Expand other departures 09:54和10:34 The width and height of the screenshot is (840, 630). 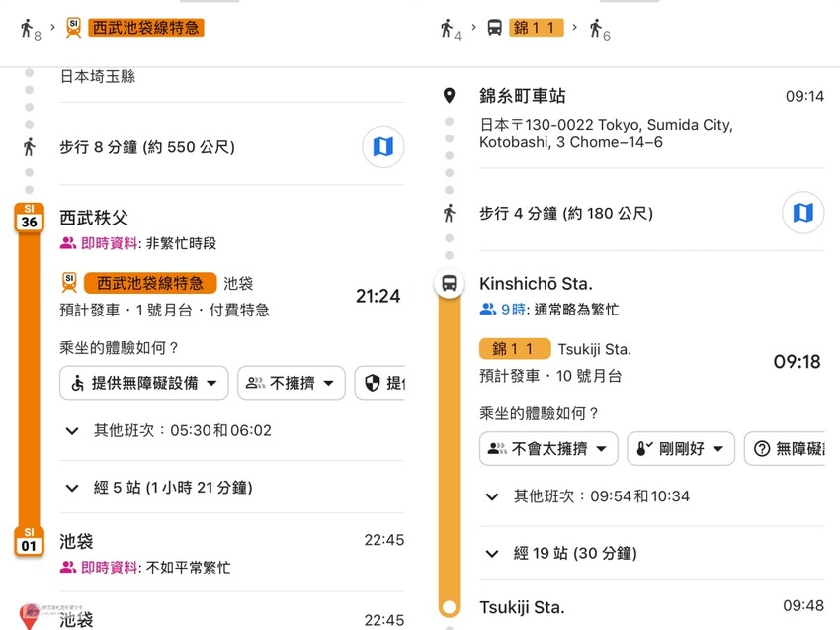tap(588, 495)
